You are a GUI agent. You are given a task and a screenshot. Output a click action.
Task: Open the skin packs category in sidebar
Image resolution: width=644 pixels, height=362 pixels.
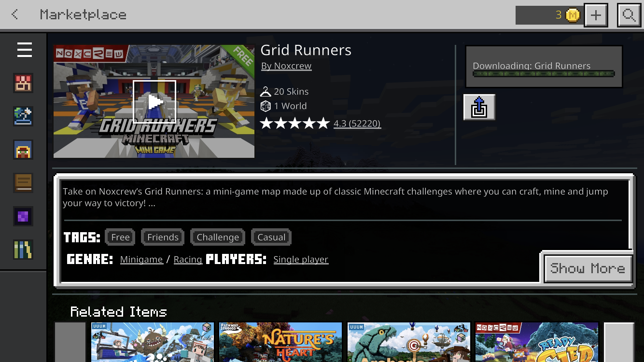point(23,83)
